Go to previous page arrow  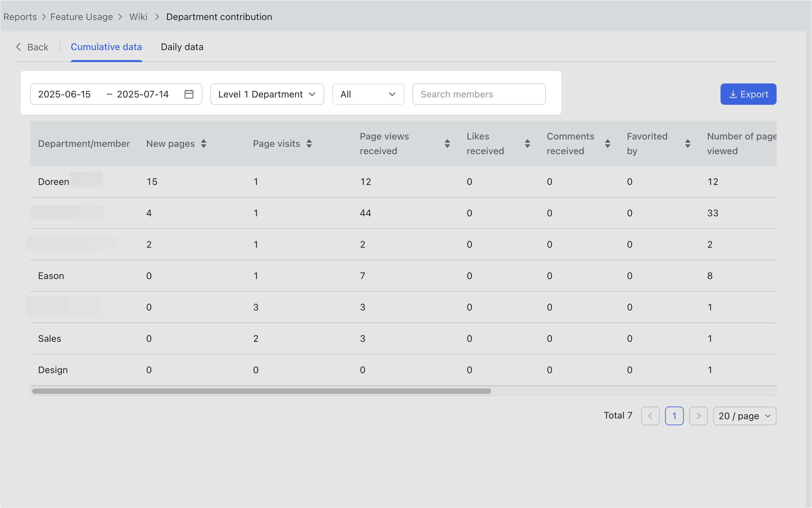click(650, 416)
